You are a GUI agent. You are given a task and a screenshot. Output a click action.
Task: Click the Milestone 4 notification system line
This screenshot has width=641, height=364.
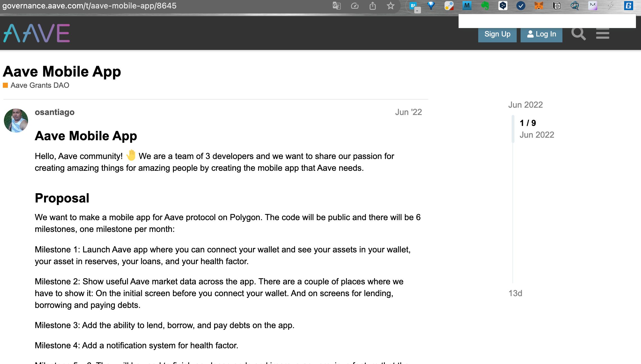pyautogui.click(x=136, y=345)
